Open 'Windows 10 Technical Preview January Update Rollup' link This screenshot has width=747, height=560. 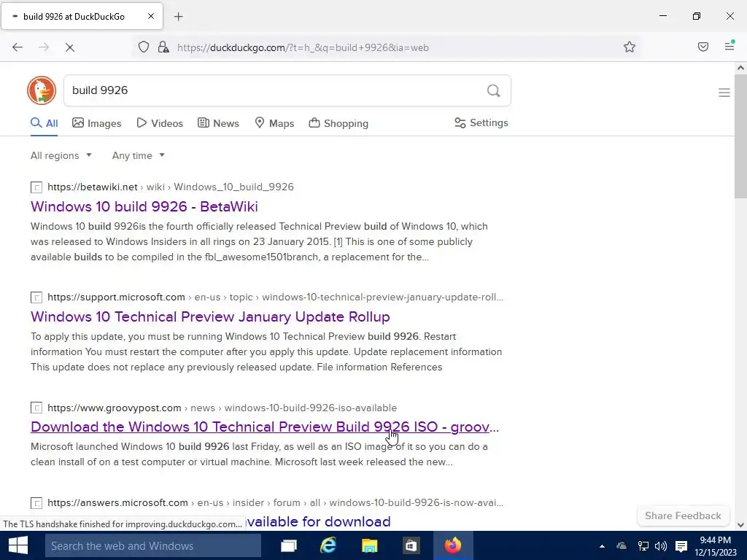[210, 316]
